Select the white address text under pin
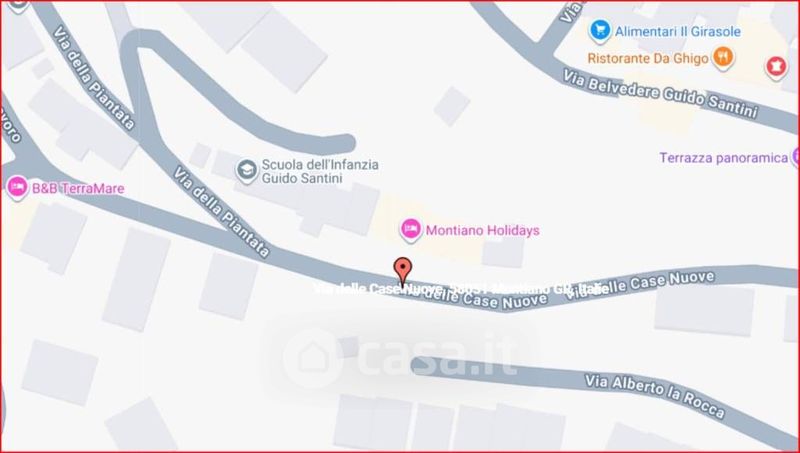Viewport: 800px width, 453px height. click(458, 289)
